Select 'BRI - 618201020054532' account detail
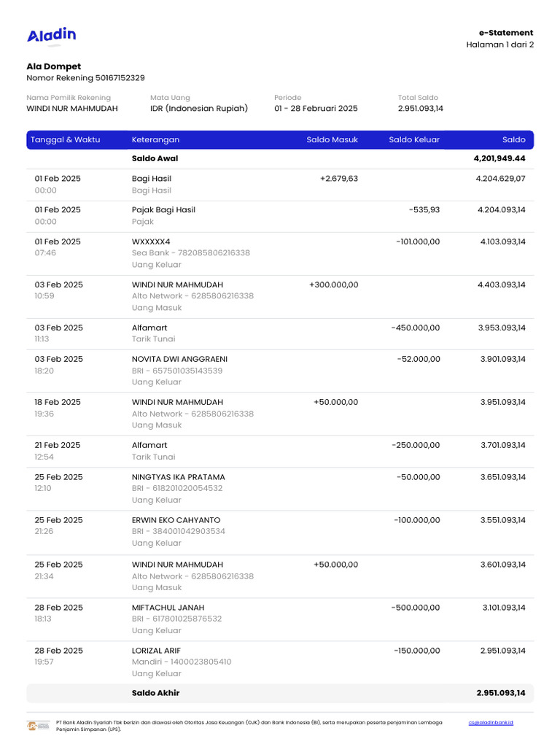560x747 pixels. coord(177,488)
